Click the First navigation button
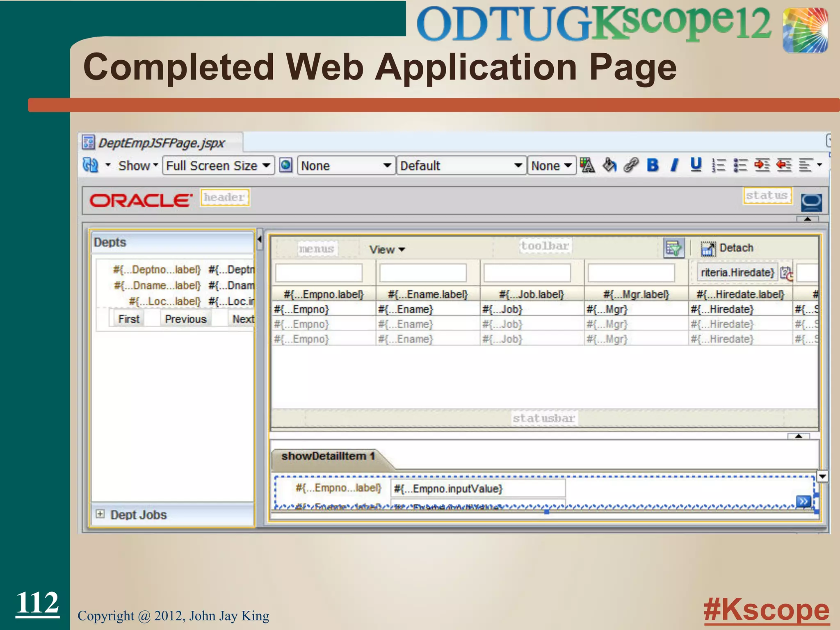840x630 pixels. (x=129, y=319)
